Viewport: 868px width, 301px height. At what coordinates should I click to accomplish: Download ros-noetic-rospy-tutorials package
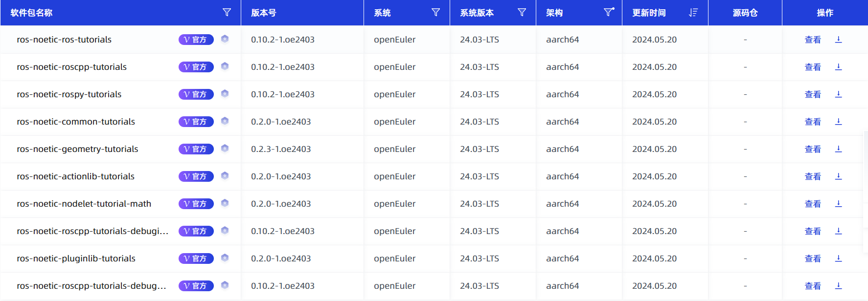(838, 94)
